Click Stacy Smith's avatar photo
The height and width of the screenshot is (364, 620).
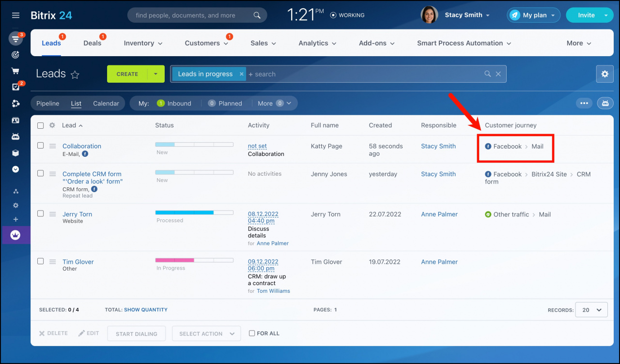click(429, 15)
